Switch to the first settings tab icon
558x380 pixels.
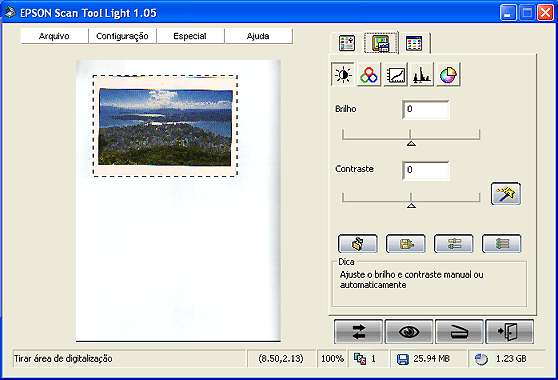point(347,43)
